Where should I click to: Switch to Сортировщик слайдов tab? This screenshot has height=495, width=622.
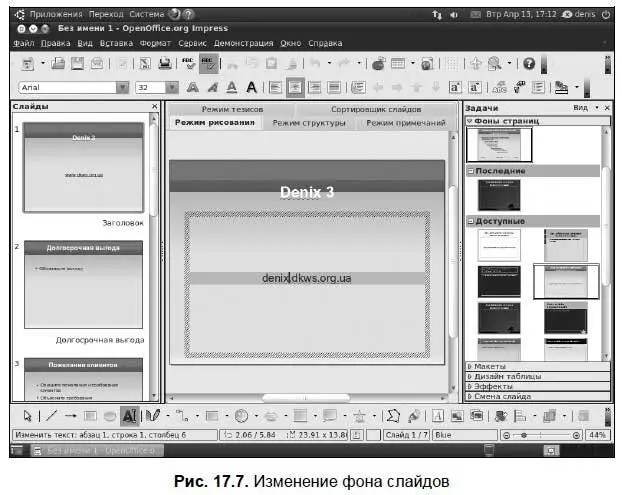tap(376, 109)
